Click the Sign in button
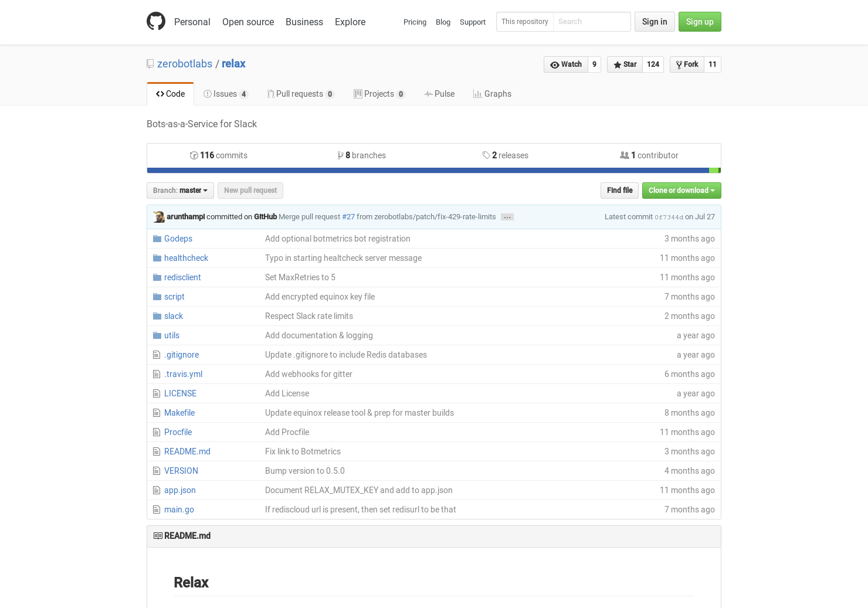Image resolution: width=868 pixels, height=608 pixels. 655,22
